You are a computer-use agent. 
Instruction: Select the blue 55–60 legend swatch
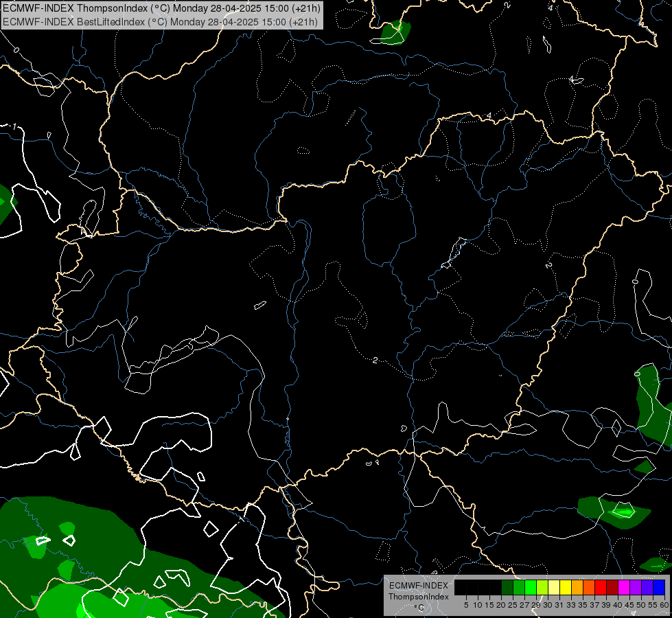659,587
